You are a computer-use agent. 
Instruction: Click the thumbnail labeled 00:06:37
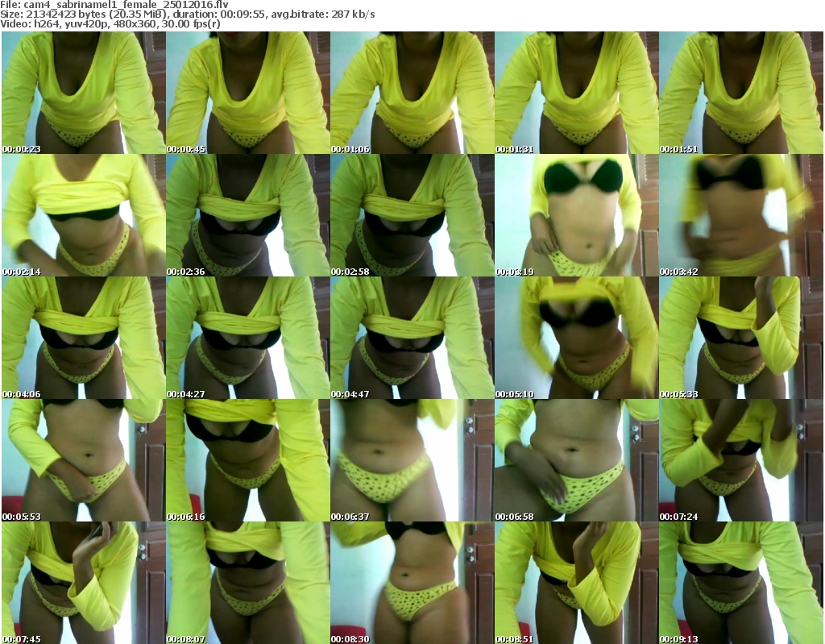tap(412, 460)
